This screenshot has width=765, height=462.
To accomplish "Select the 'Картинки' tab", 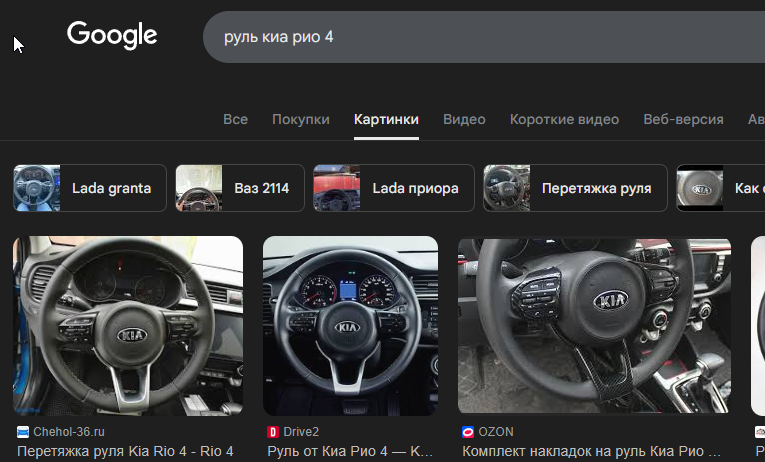I will tap(386, 120).
